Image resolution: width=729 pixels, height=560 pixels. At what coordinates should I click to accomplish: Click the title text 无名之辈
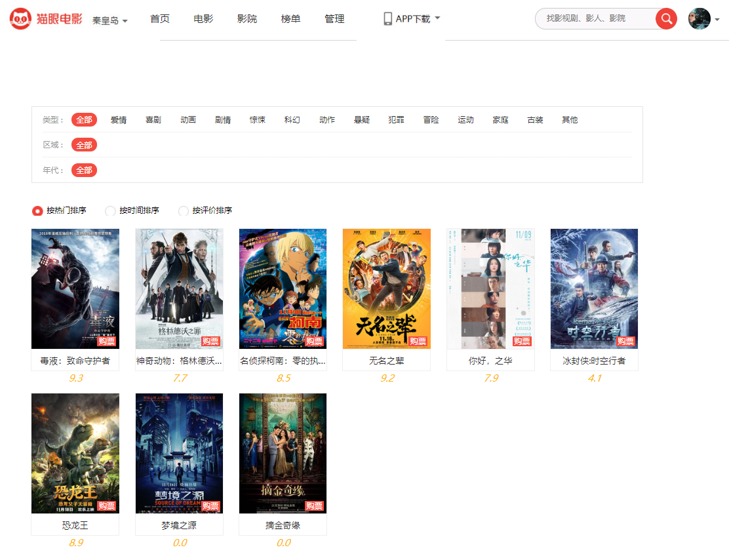pos(386,361)
